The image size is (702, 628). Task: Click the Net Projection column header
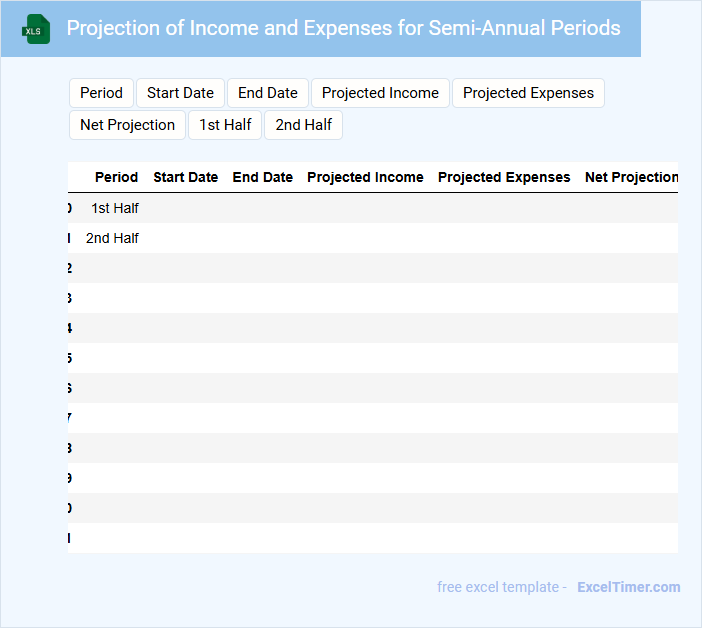click(631, 177)
